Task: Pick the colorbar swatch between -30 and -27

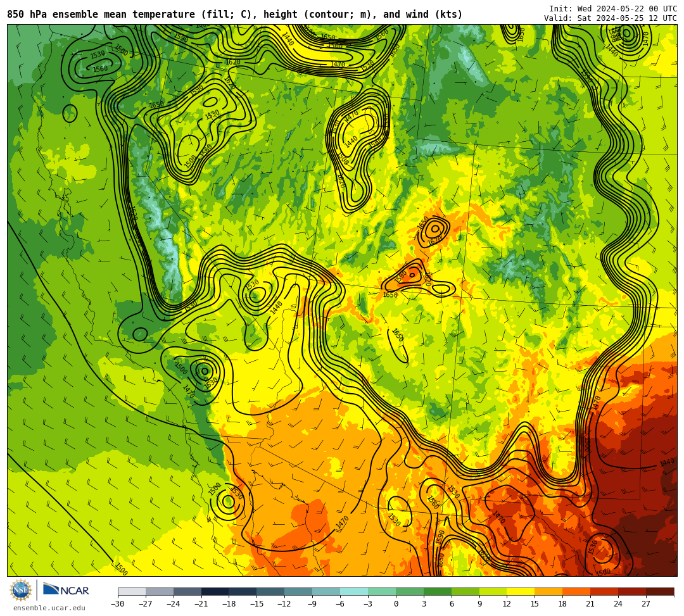Action: [132, 591]
